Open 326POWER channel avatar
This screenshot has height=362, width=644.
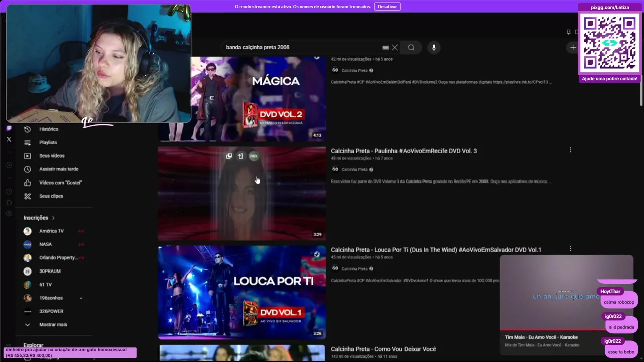pos(28,311)
